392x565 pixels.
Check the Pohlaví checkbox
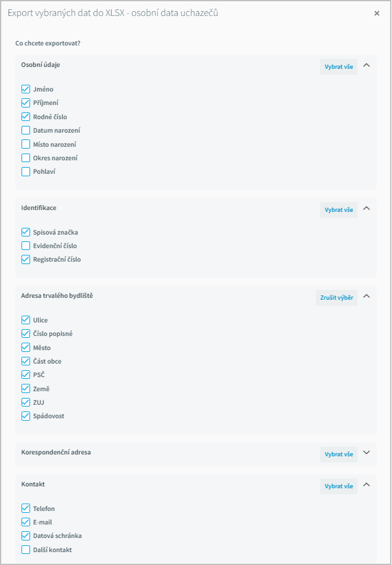coord(26,171)
